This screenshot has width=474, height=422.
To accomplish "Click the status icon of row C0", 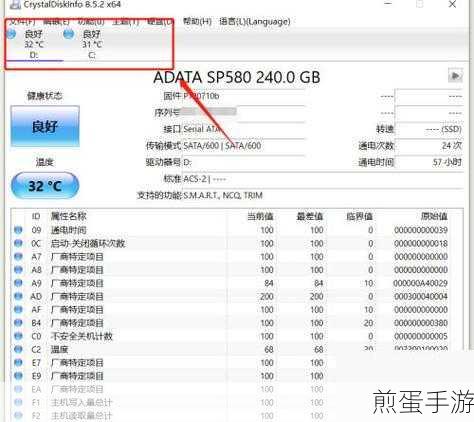I will tap(18, 336).
